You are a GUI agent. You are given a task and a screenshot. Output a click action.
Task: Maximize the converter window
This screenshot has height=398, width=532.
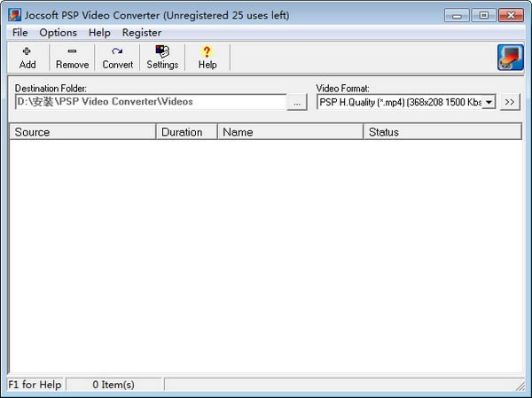pos(483,16)
